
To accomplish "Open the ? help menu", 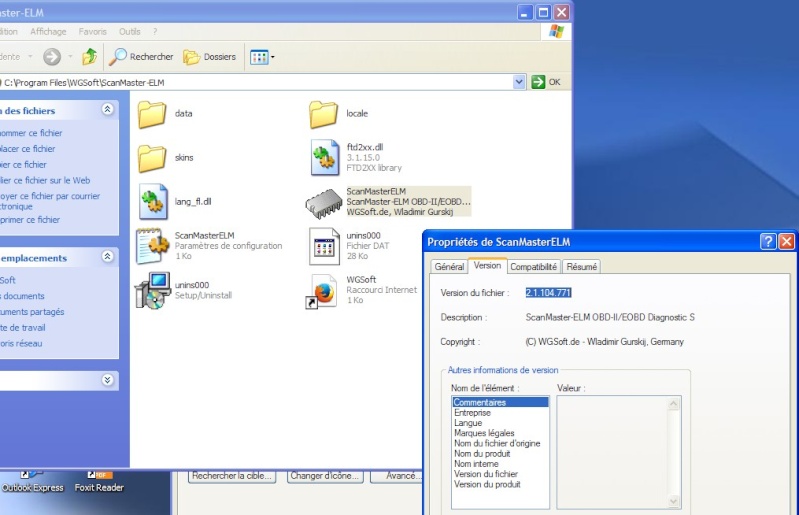I will point(155,32).
